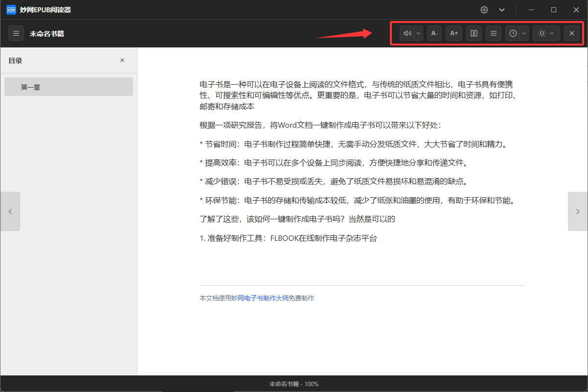Click the 妙网EPUB阅读器 app logo icon
588x392 pixels.
point(11,10)
